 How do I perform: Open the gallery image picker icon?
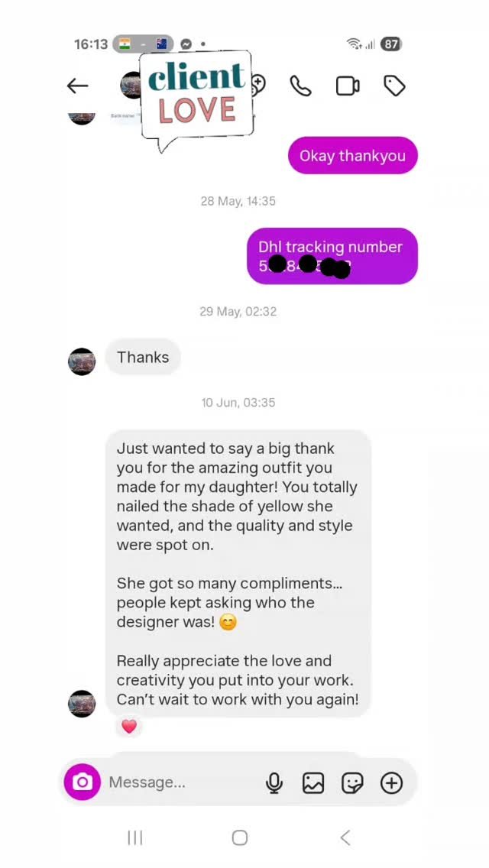coord(313,782)
